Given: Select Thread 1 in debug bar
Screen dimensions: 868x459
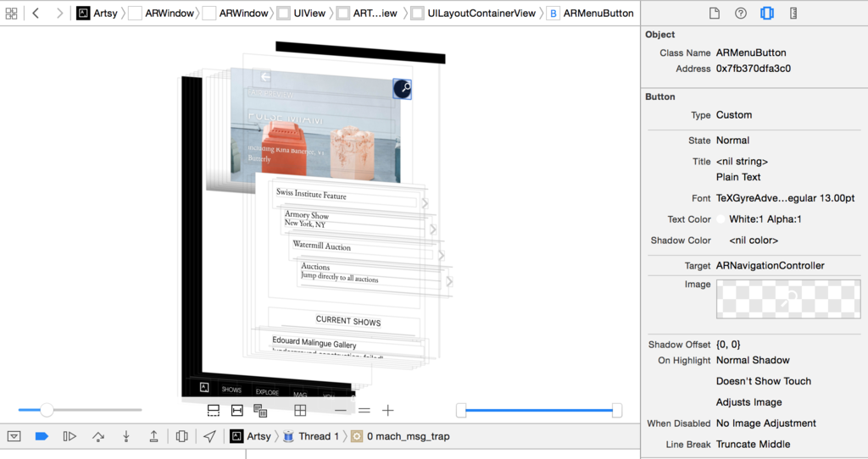Looking at the screenshot, I should coord(311,436).
